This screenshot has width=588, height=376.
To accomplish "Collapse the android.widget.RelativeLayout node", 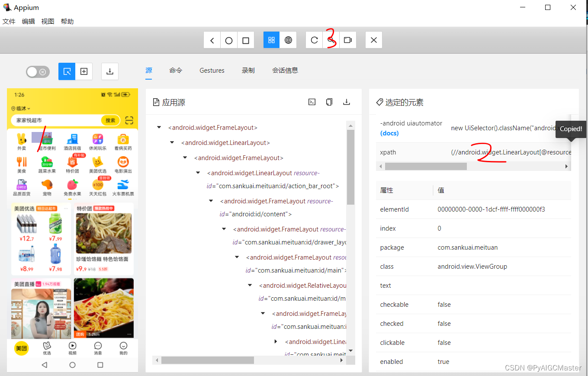I will click(x=250, y=286).
